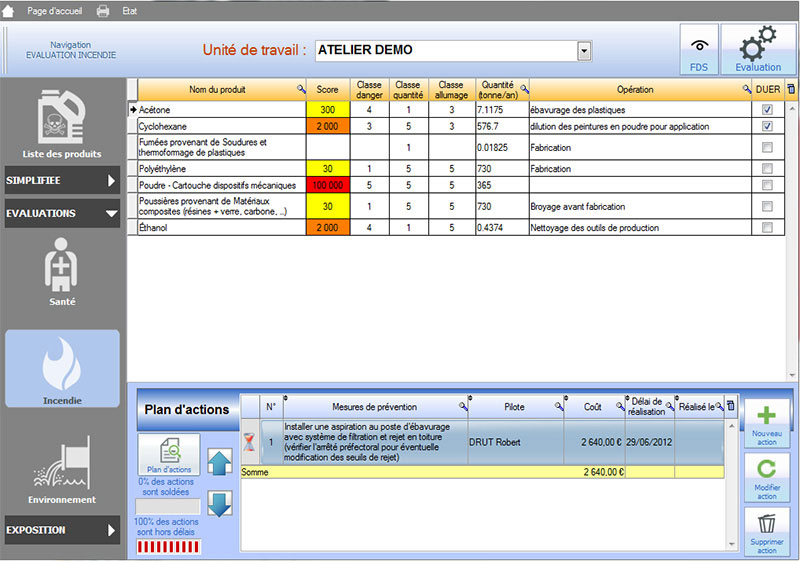Viewport: 800px width, 561px height.
Task: Open the FDS eye button
Action: tap(699, 49)
